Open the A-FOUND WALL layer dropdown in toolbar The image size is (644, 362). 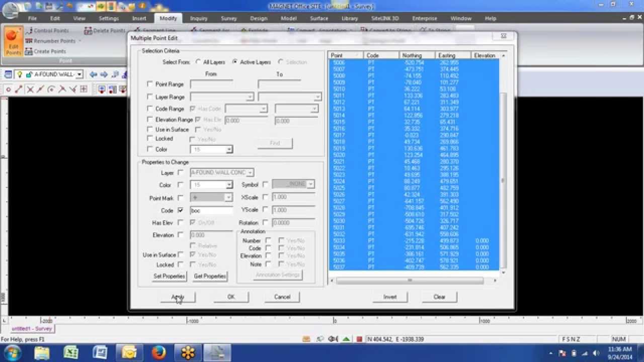(79, 74)
